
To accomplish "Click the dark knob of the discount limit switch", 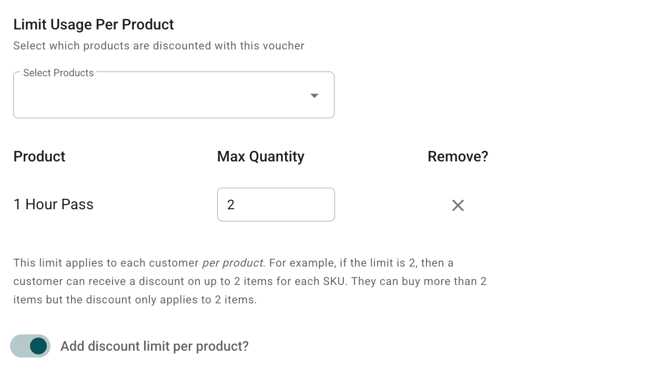I will coord(38,346).
